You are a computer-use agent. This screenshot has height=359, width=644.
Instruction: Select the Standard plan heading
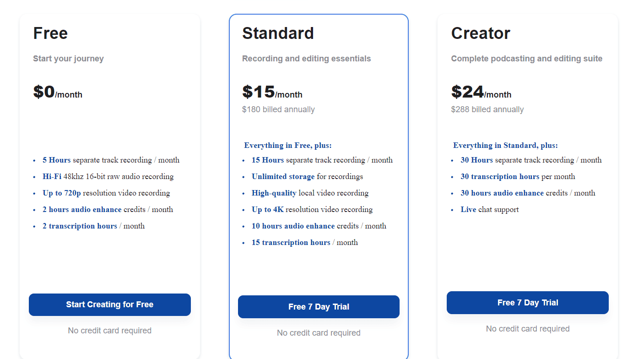278,33
